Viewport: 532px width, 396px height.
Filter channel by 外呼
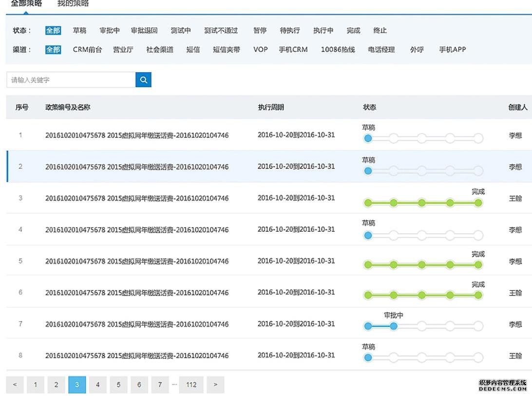(x=417, y=50)
